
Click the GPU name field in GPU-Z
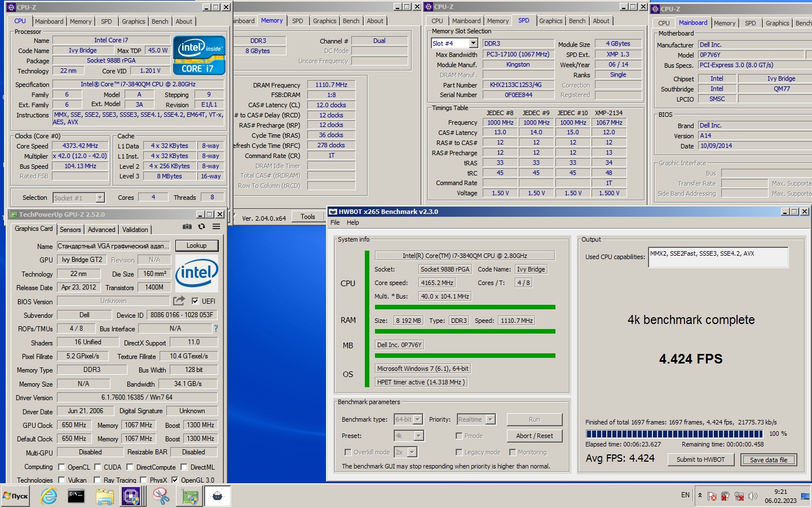tap(113, 246)
